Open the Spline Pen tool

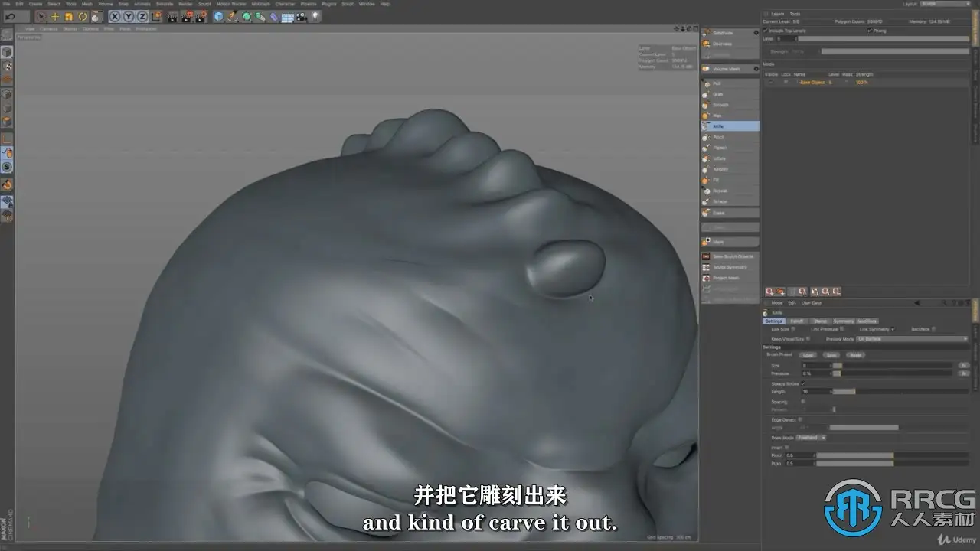point(233,16)
